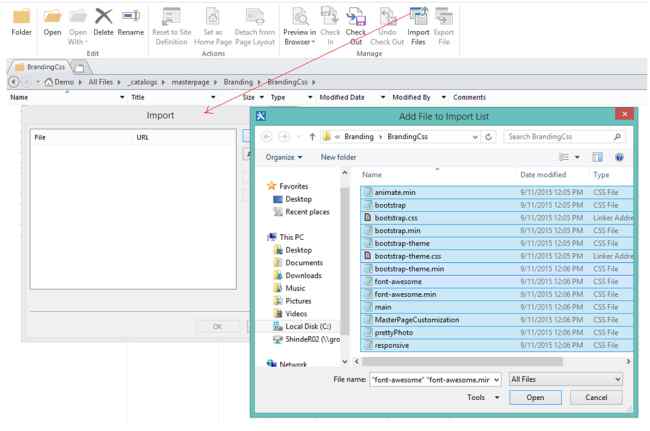650x431 pixels.
Task: Select Local Disk (C:)
Action: [x=308, y=327]
